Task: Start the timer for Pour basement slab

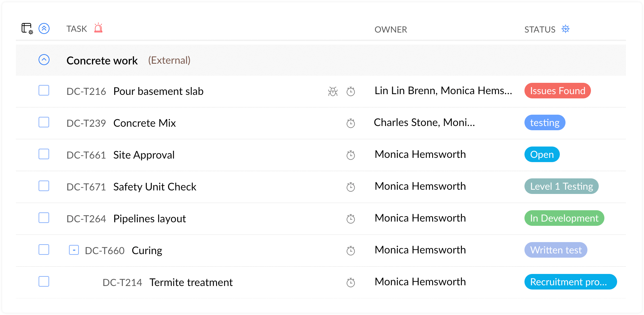Action: tap(350, 91)
